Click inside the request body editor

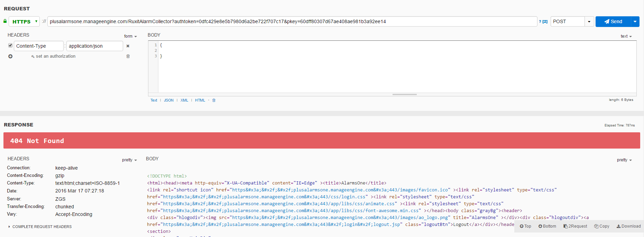tap(397, 67)
